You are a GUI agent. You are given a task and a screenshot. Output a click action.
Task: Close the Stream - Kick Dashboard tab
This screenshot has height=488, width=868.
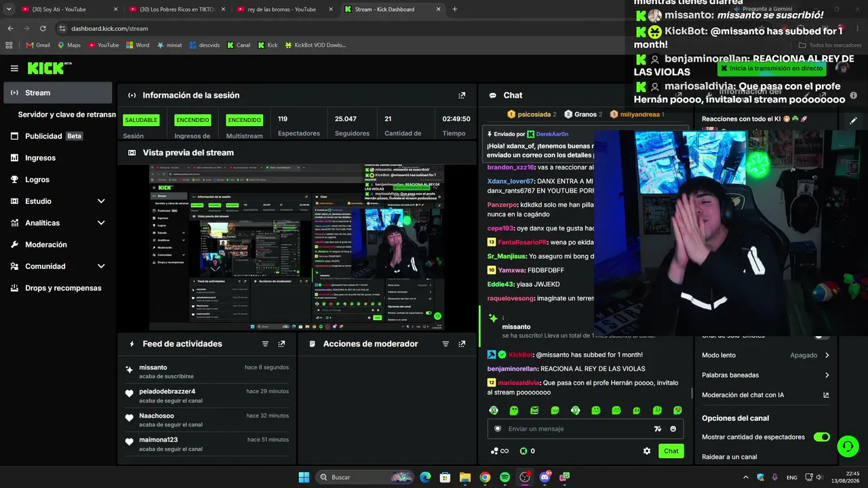[x=438, y=9]
